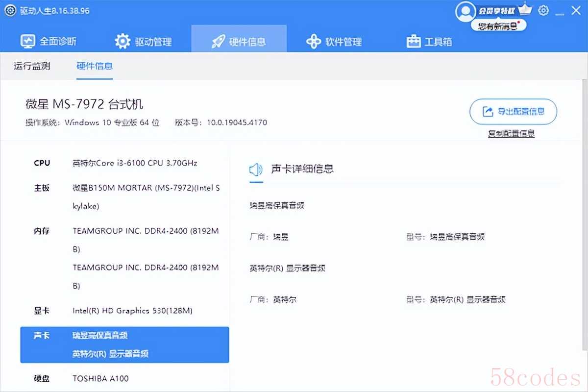
Task: Click the 厂商：瑞昱 text
Action: pos(269,237)
